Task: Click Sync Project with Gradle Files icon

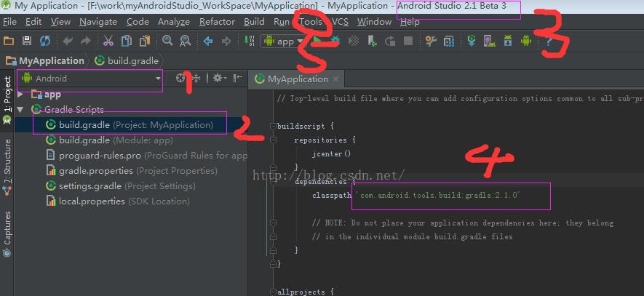Action: pos(472,41)
